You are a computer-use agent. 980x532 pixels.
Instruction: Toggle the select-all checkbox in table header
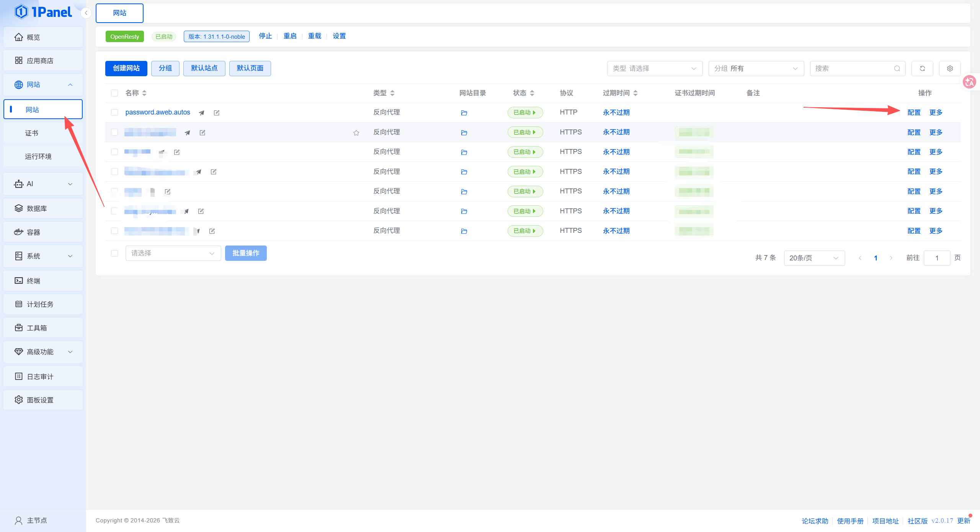click(x=114, y=93)
